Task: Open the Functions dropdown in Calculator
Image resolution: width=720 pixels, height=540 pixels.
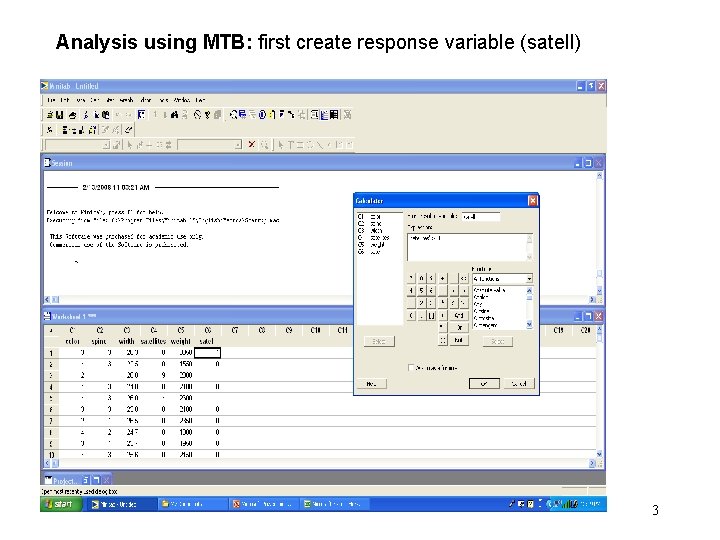Action: pos(529,279)
